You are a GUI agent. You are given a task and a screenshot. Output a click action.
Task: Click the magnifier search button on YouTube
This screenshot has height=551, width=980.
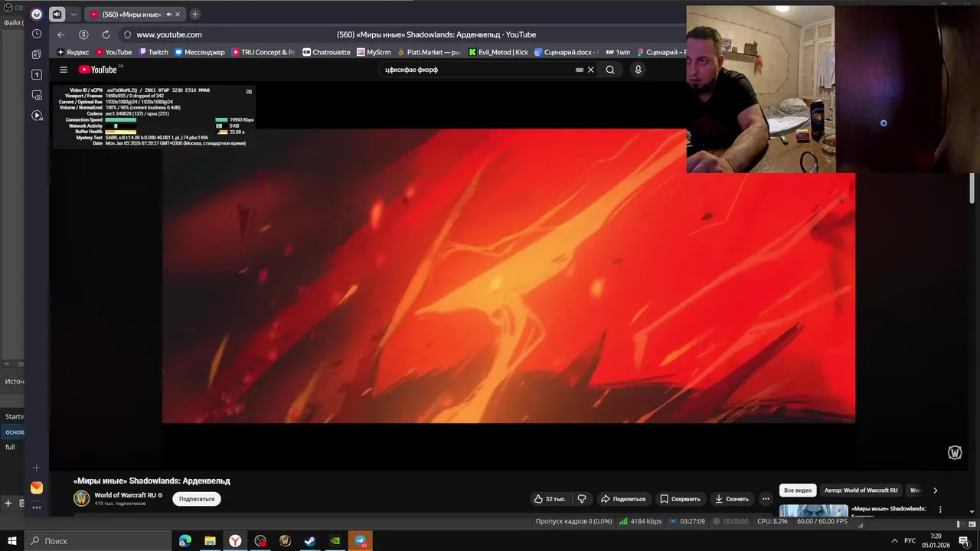tap(610, 70)
